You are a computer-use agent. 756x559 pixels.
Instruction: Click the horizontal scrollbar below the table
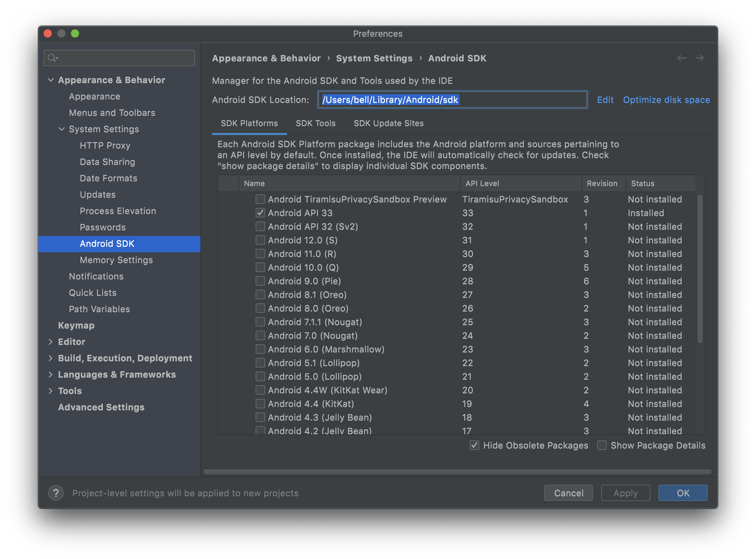(457, 472)
